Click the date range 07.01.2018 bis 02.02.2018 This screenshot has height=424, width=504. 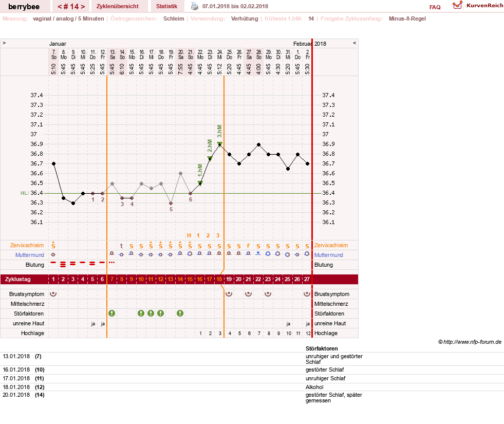click(x=235, y=6)
